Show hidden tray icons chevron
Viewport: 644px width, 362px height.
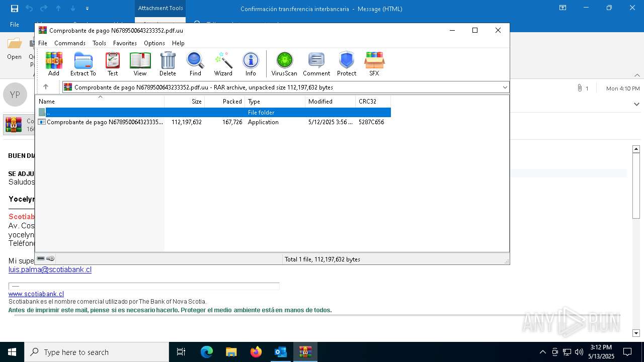tap(542, 352)
